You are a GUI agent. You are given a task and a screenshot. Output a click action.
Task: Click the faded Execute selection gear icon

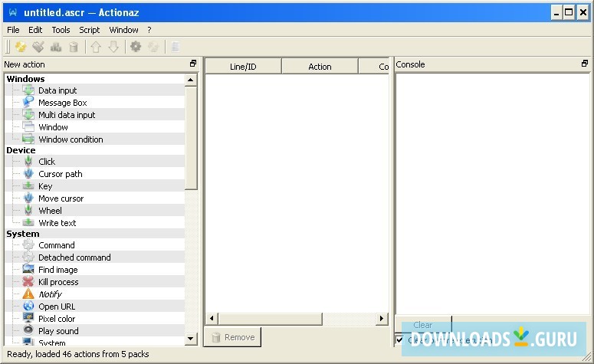coord(153,47)
